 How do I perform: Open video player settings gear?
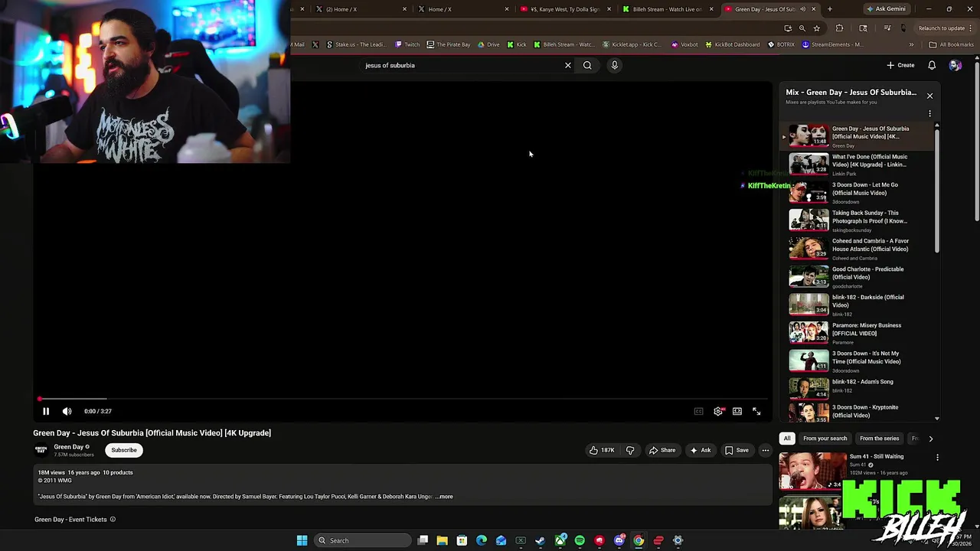(718, 412)
